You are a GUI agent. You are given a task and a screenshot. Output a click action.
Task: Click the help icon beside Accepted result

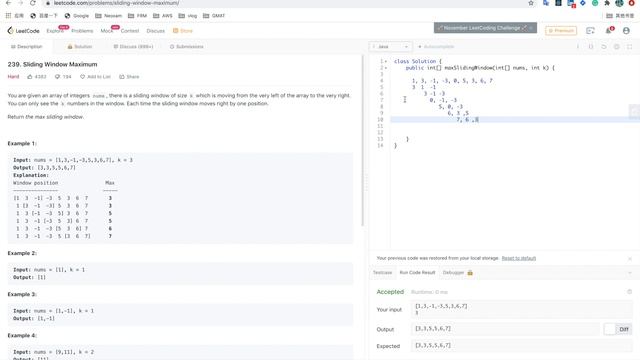pos(629,292)
